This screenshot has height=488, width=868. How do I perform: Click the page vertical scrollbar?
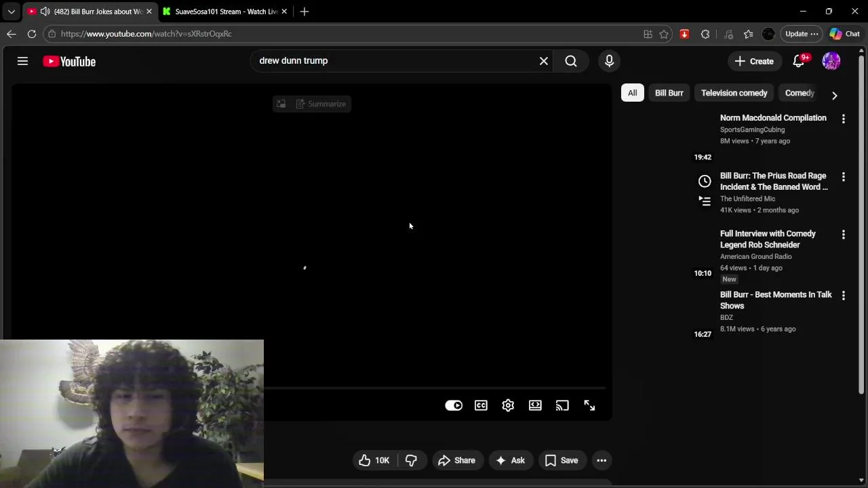861,224
